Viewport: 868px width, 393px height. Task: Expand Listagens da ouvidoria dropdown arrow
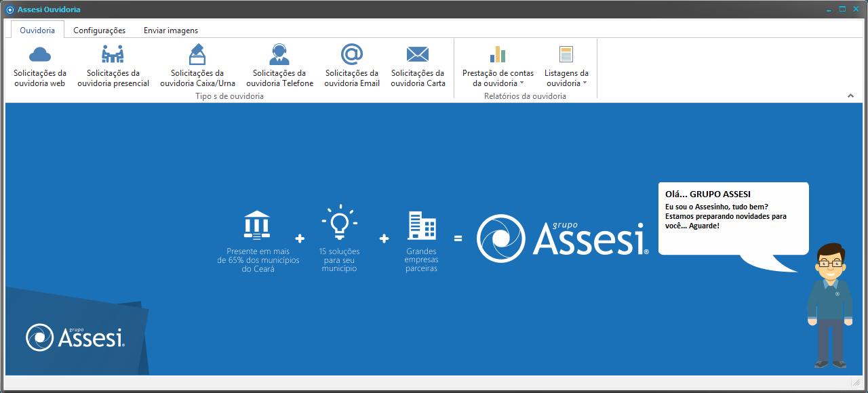point(585,83)
